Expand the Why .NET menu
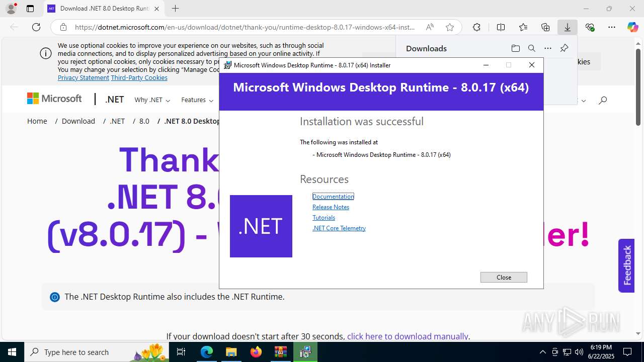The height and width of the screenshot is (362, 644). point(152,100)
